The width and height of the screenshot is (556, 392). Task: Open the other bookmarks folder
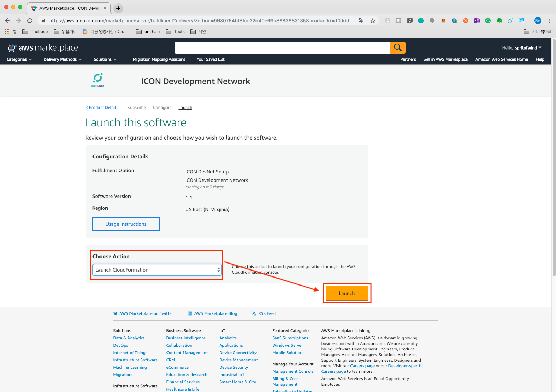click(538, 31)
